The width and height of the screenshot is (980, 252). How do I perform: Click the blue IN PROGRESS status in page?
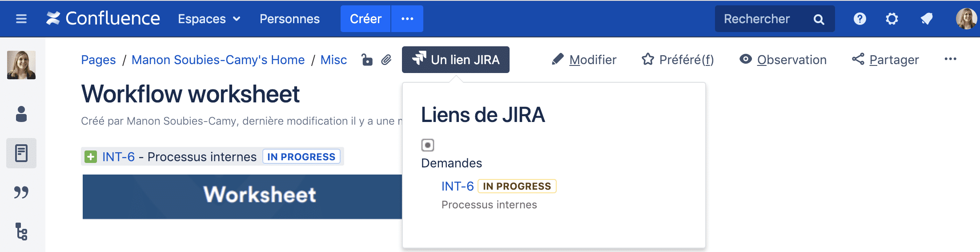(301, 157)
